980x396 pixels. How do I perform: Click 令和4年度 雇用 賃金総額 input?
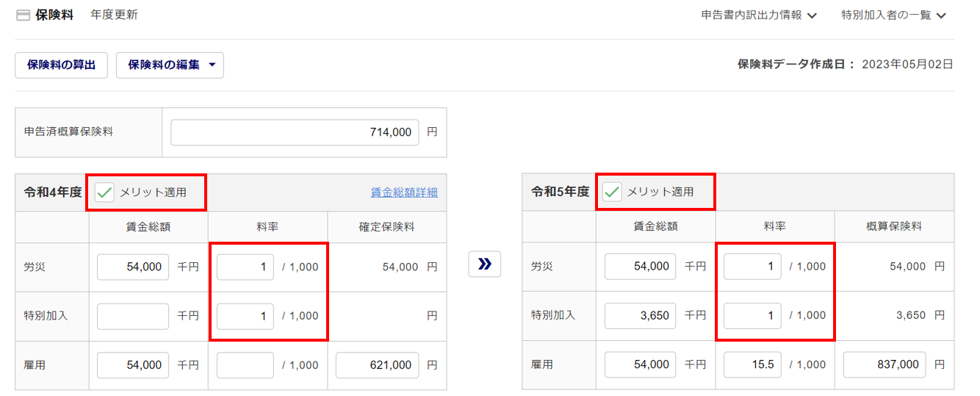pos(133,365)
